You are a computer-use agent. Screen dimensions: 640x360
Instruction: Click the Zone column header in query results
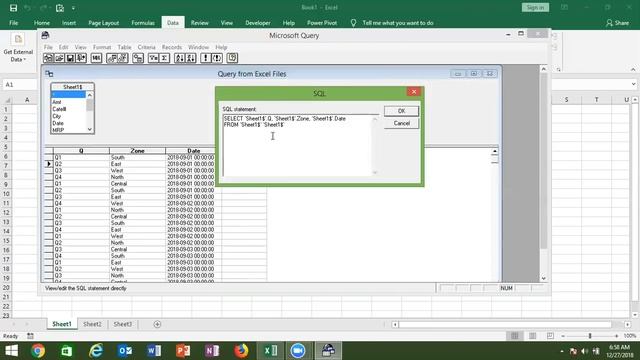click(x=138, y=151)
